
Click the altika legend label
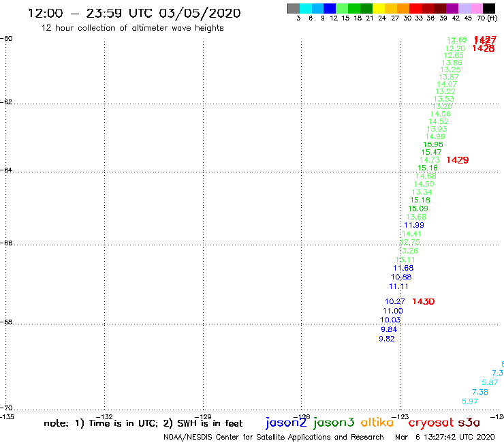pos(377,422)
